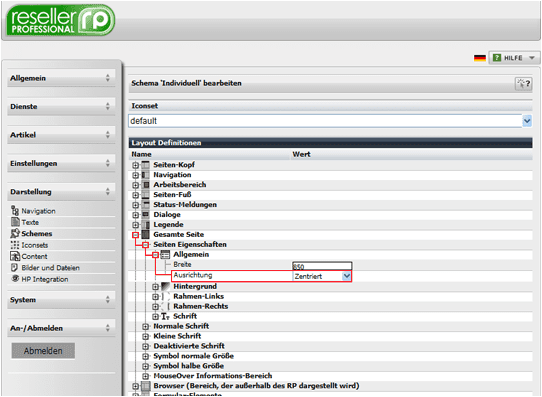Expand the Kleine Schrift tree node
Viewport: 542px width, 397px height.
(146, 337)
